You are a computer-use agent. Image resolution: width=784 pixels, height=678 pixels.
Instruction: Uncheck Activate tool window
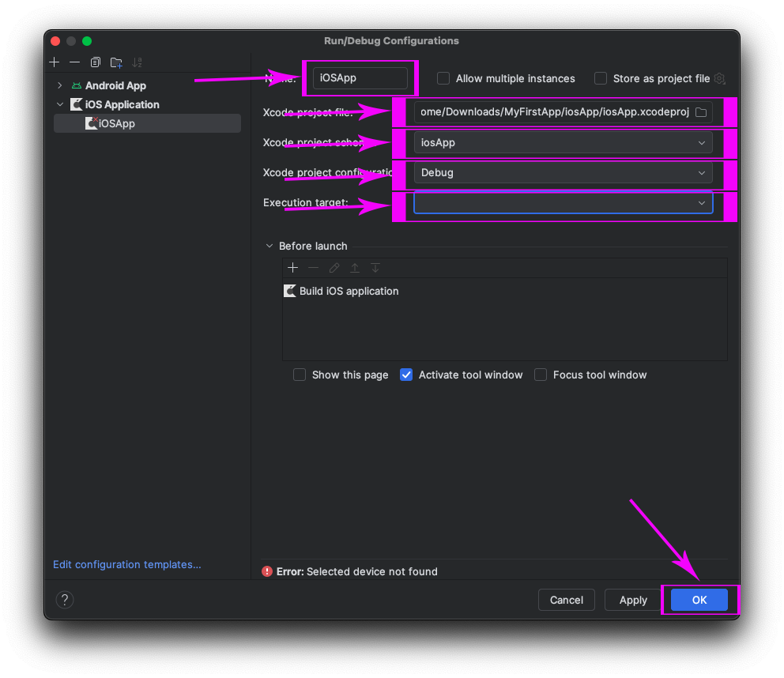pyautogui.click(x=406, y=375)
